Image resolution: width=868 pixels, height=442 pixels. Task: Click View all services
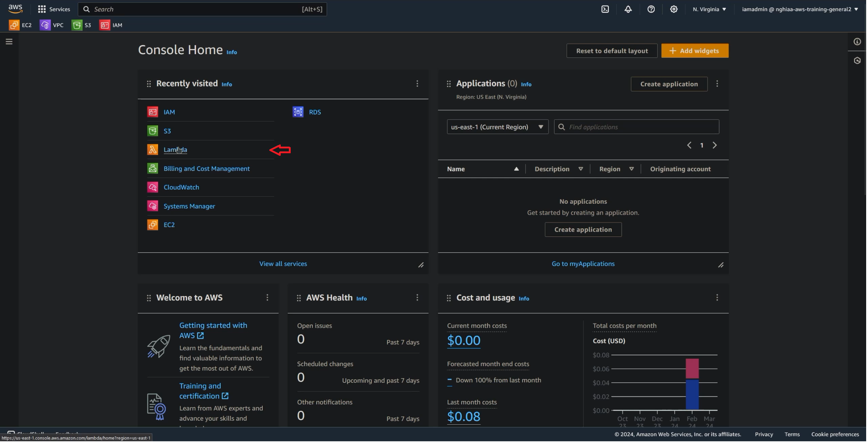click(283, 264)
